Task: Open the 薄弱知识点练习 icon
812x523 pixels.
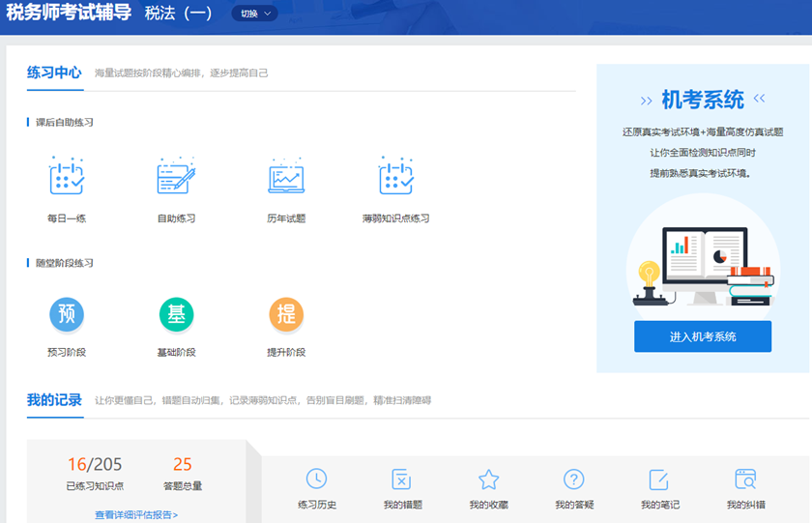Action: coord(395,178)
